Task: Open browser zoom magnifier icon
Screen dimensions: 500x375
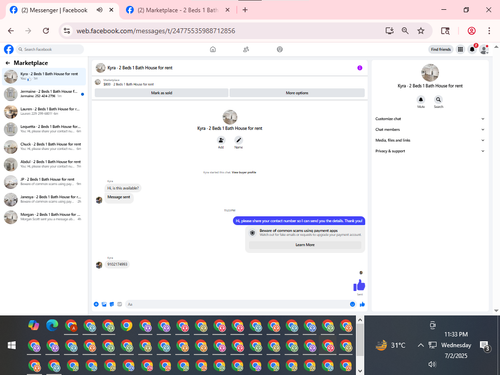Action: (405, 31)
